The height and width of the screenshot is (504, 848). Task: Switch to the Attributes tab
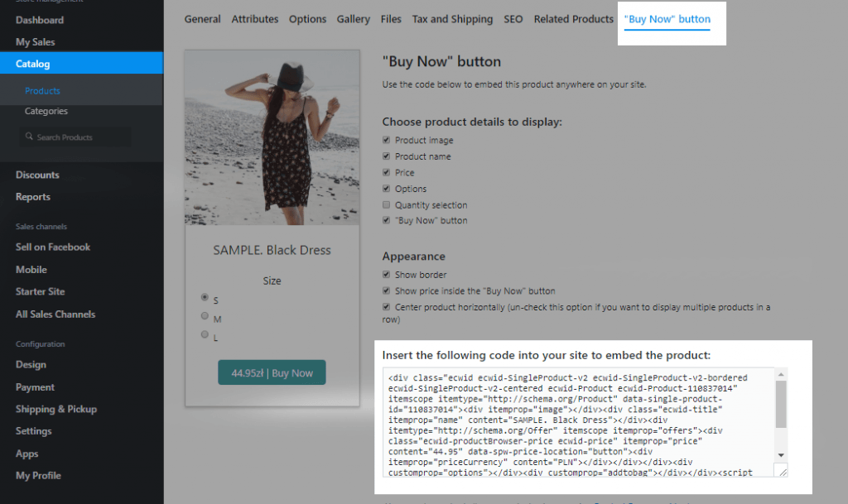(255, 19)
